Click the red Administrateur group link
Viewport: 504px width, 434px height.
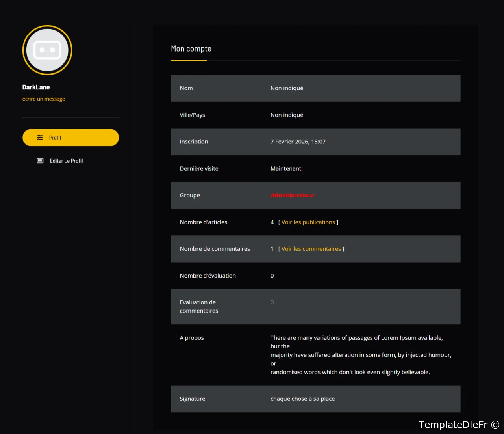click(x=292, y=195)
